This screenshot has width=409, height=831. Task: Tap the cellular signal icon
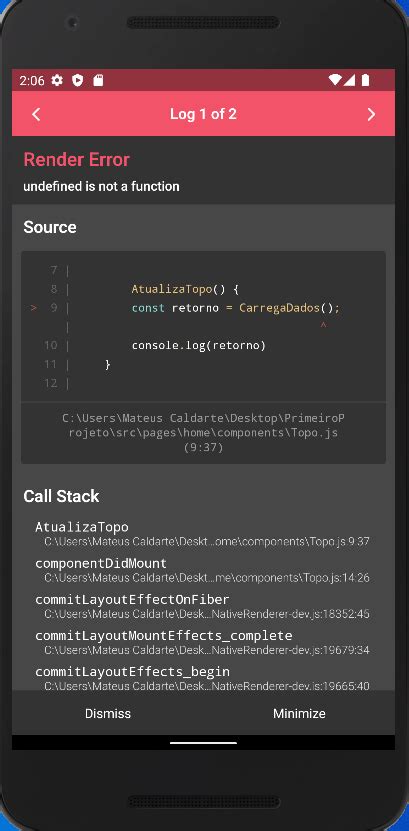pos(350,80)
